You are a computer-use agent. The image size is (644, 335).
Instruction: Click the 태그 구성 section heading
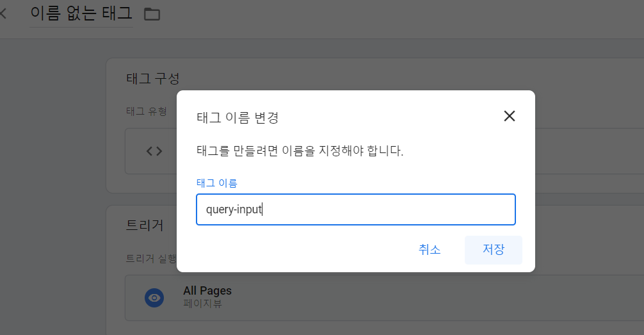[x=153, y=78]
